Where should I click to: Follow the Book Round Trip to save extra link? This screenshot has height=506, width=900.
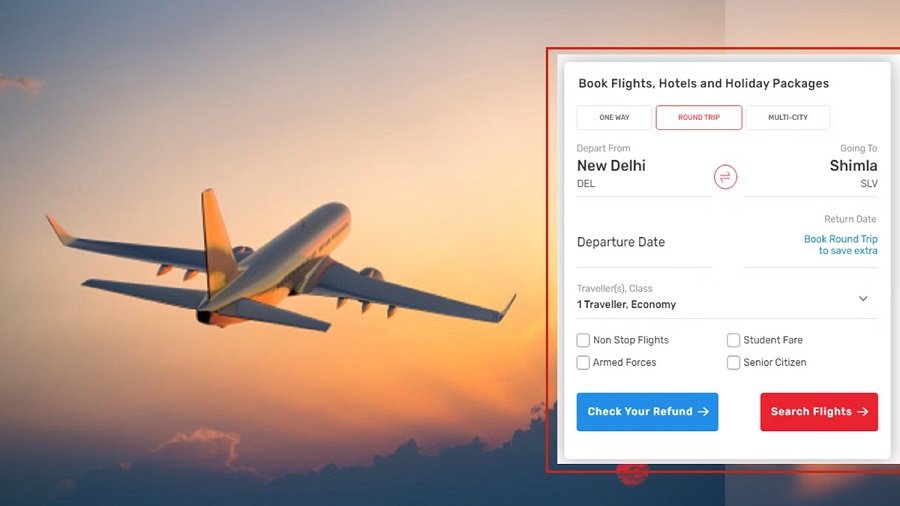click(840, 245)
